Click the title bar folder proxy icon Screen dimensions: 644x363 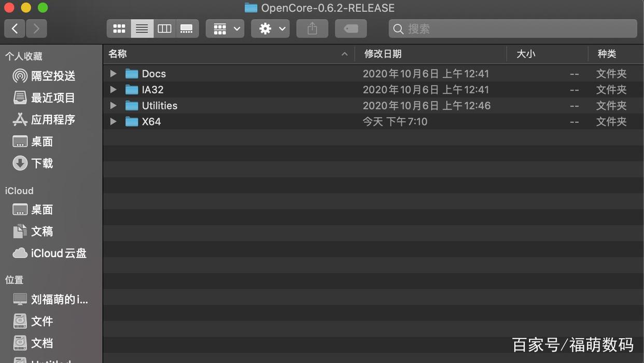pyautogui.click(x=251, y=8)
